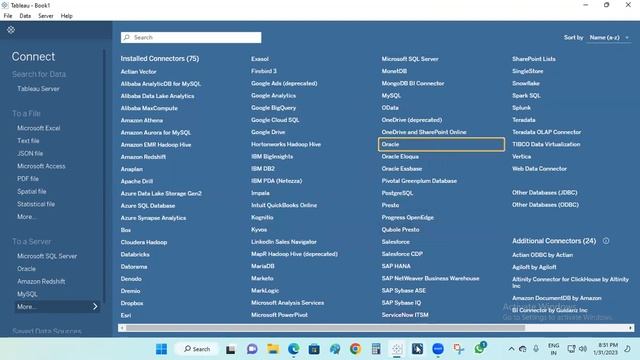Screen dimensions: 640x360
Task: Click the Tableau logo icon in sidebar
Action: (11, 30)
